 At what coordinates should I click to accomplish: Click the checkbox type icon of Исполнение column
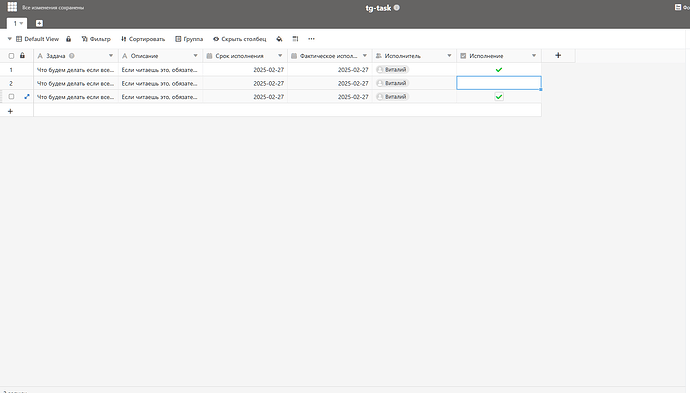(463, 56)
